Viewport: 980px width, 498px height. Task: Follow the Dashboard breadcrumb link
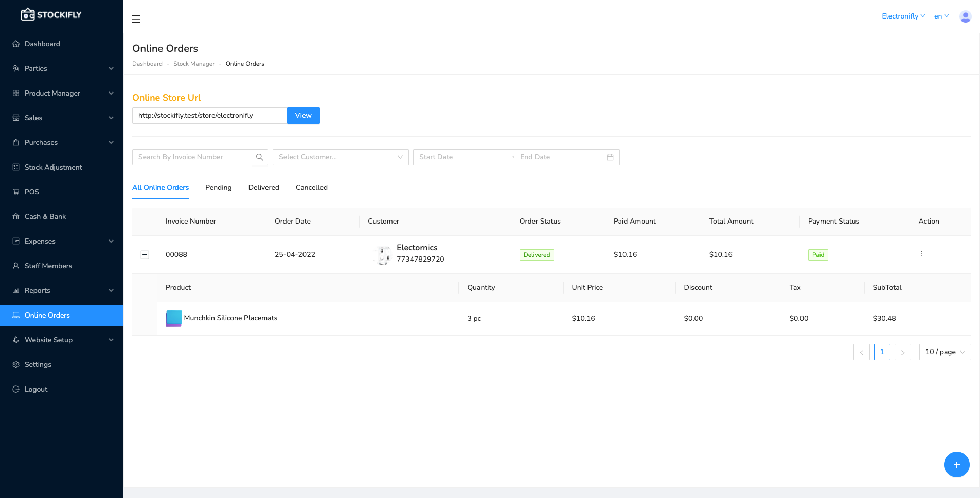coord(147,64)
